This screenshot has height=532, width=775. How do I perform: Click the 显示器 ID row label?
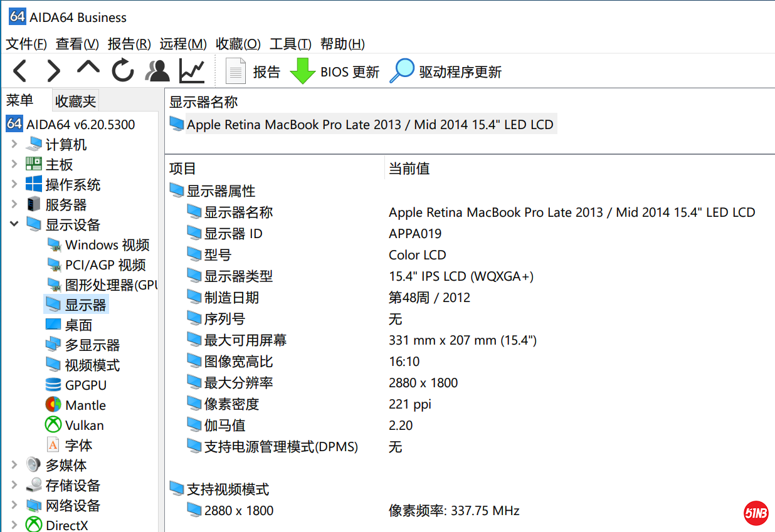(233, 233)
